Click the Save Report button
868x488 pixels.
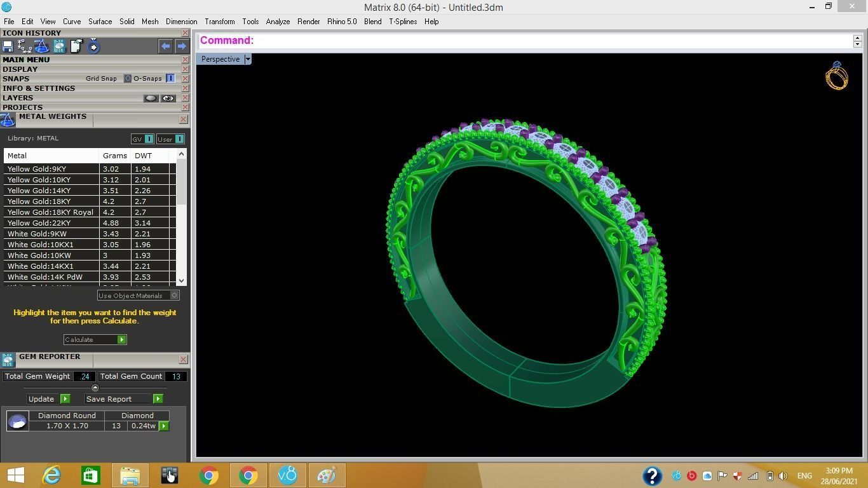click(x=124, y=399)
